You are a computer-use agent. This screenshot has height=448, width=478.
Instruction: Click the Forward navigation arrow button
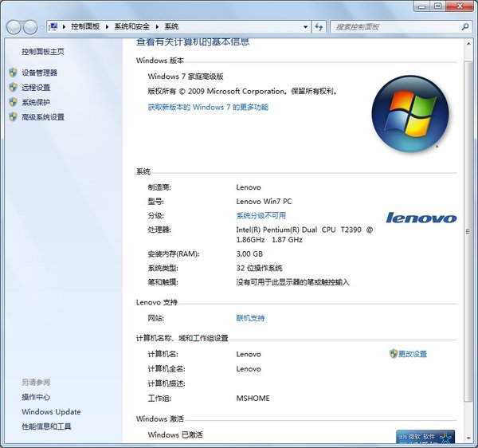point(30,27)
